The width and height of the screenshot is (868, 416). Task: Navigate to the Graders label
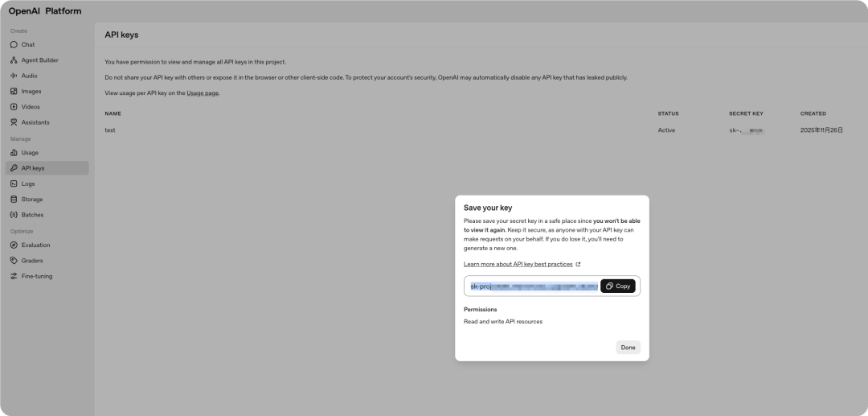(32, 261)
